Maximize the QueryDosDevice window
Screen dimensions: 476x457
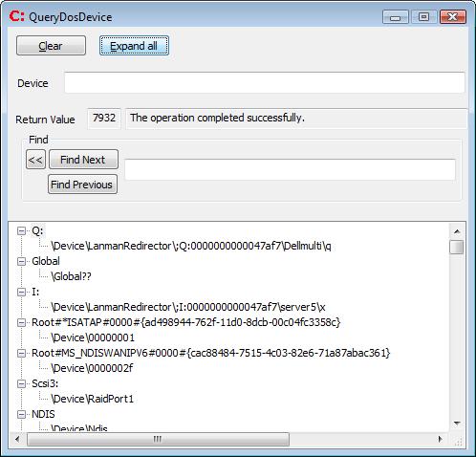pos(423,16)
